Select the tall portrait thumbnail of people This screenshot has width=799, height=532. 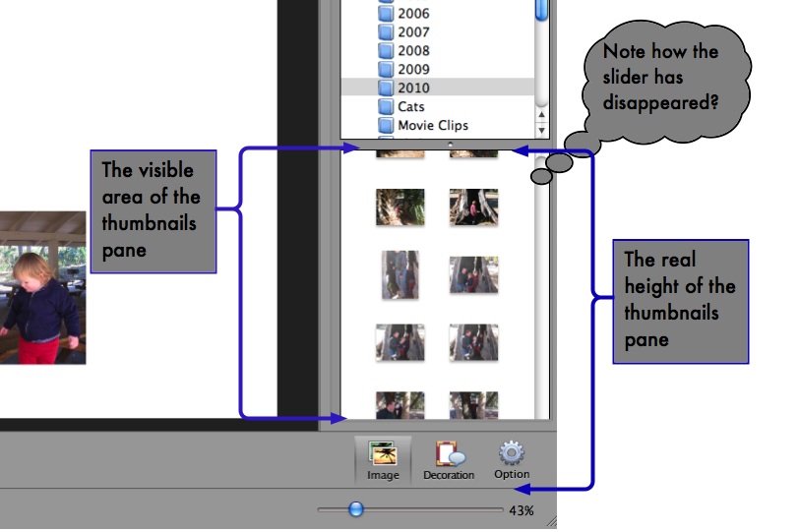[x=400, y=274]
